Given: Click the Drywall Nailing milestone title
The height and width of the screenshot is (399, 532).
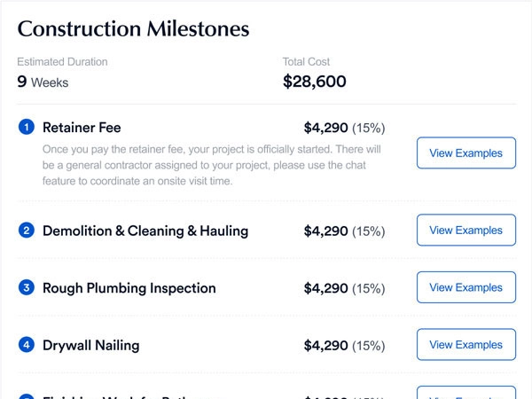Looking at the screenshot, I should [91, 344].
